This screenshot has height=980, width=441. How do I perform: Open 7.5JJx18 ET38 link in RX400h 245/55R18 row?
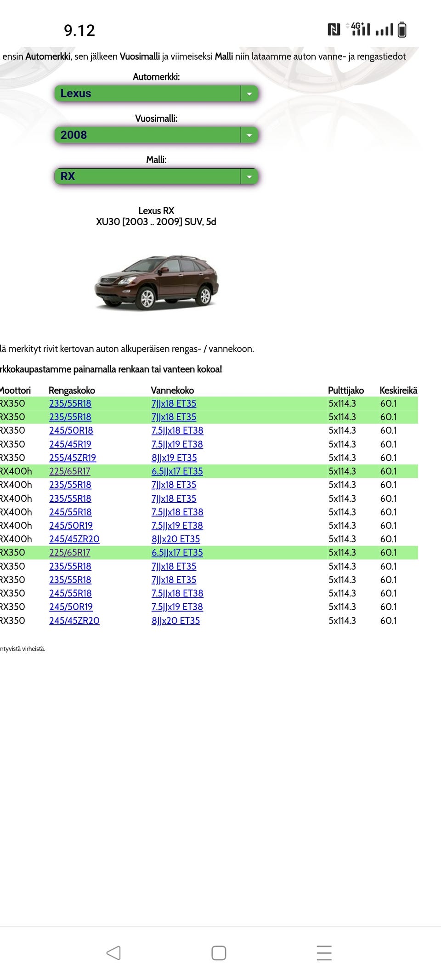(x=177, y=512)
